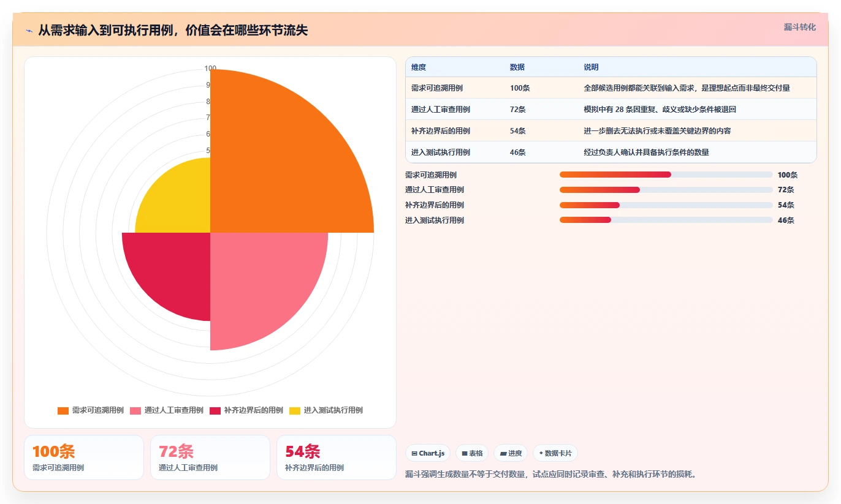
Task: Click the 100 axis label on chart
Action: (210, 69)
